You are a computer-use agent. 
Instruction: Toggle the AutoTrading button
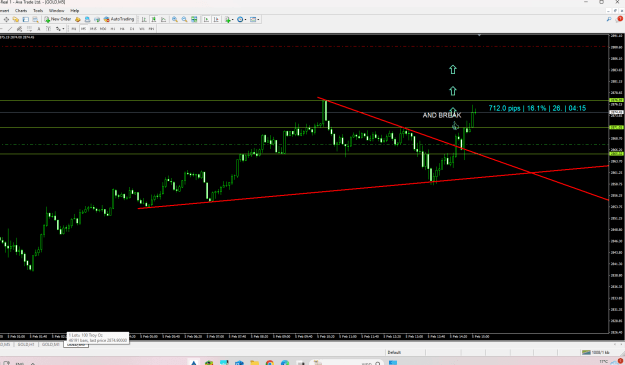(x=119, y=19)
